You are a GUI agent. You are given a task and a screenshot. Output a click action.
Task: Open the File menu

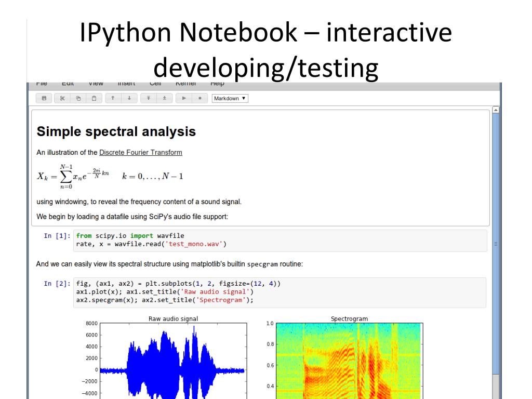42,84
